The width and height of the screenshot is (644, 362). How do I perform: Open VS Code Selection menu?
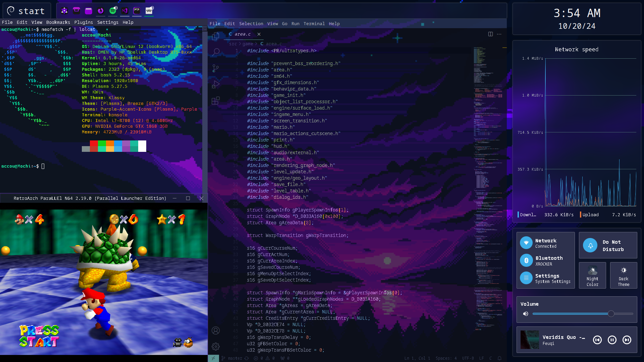click(x=251, y=23)
